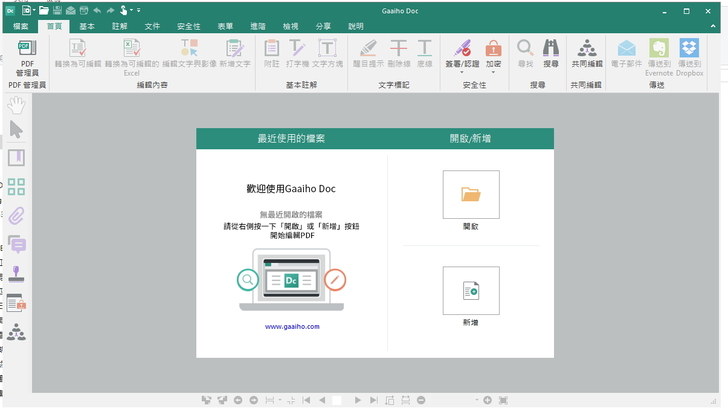
Task: Click the 新增 document button
Action: pyautogui.click(x=470, y=291)
